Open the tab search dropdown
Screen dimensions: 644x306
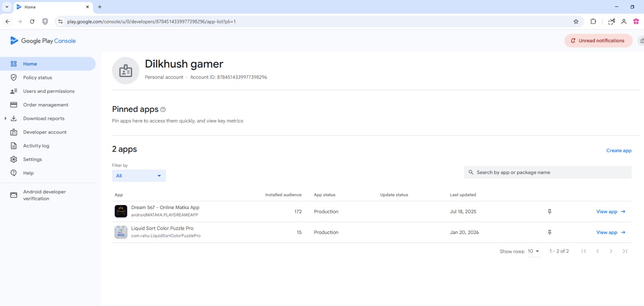point(7,7)
